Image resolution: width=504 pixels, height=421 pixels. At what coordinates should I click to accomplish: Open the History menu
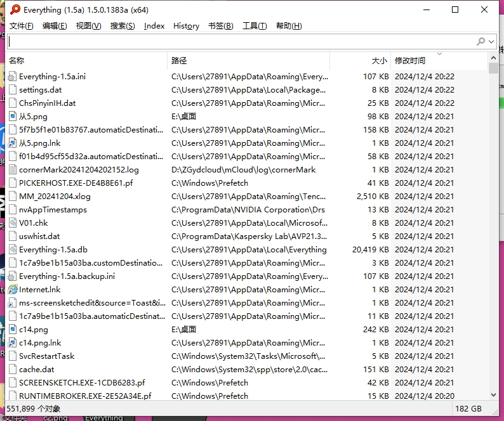coord(186,26)
